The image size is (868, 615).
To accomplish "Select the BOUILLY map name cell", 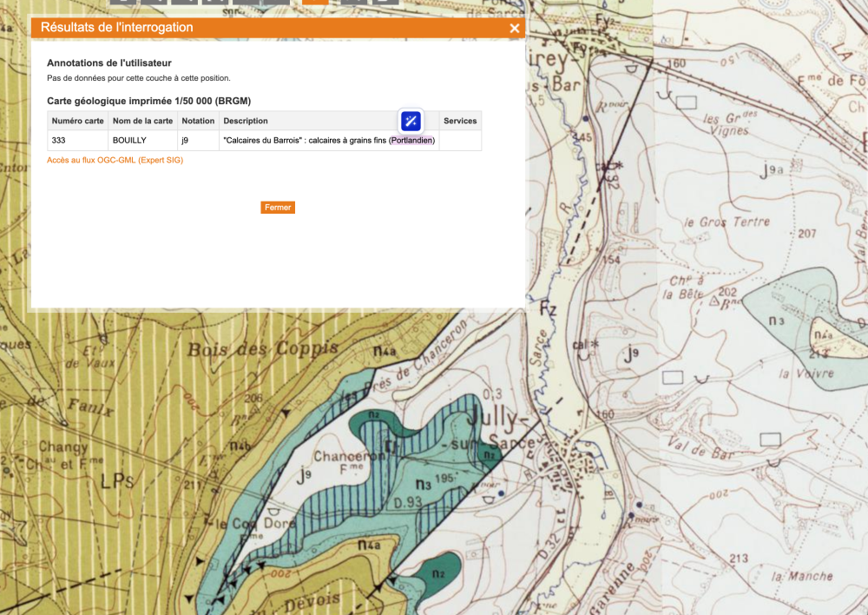I will tap(129, 141).
